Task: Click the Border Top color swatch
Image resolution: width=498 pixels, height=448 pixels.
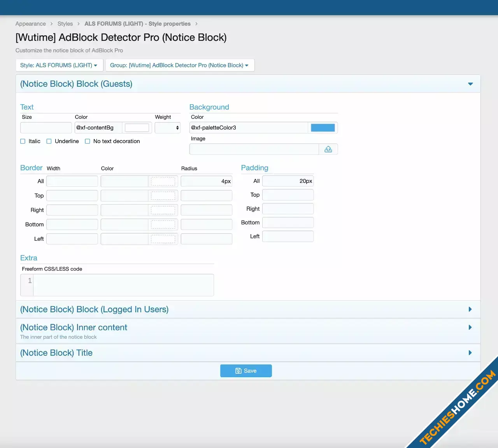Action: click(163, 196)
